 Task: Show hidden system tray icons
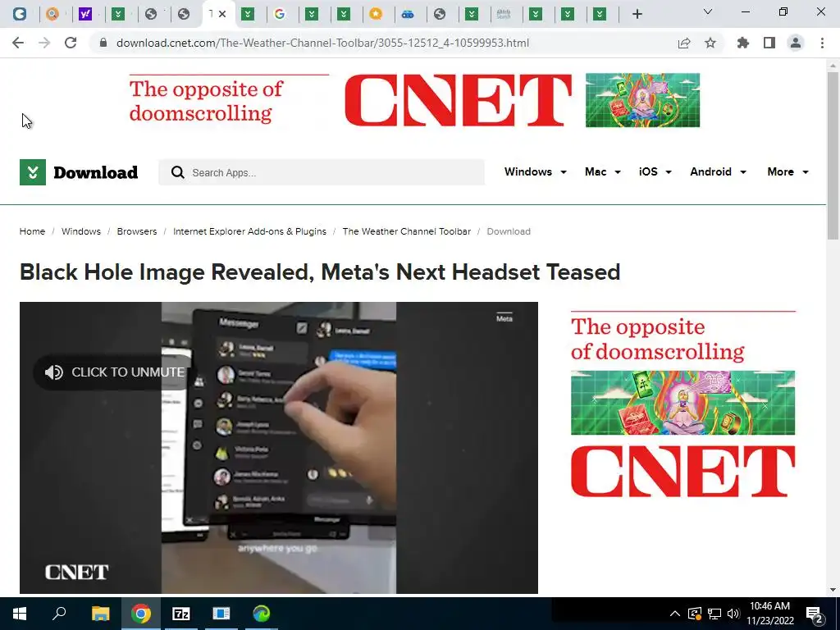click(675, 614)
